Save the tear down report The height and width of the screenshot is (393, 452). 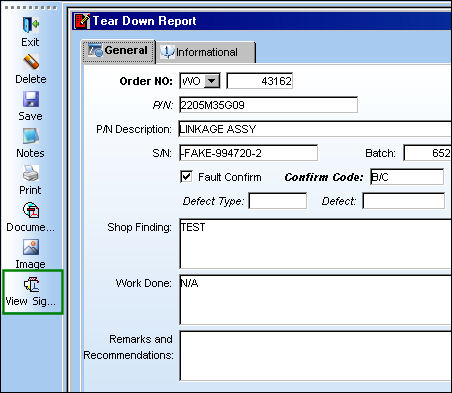pos(31,99)
